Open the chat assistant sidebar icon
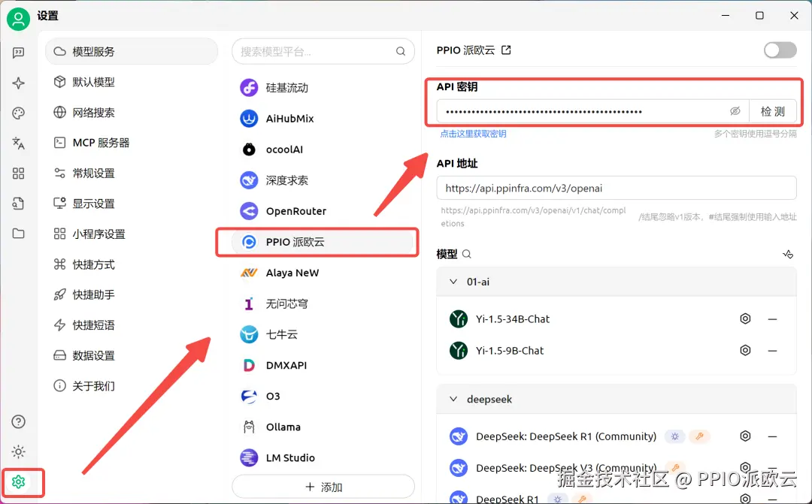Viewport: 812px width, 504px height. point(18,53)
